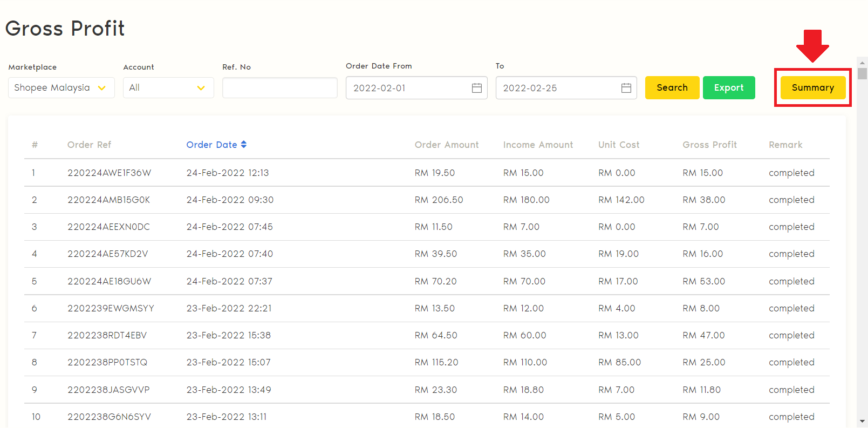
Task: Sort by Order Date arrows icon
Action: pos(244,145)
